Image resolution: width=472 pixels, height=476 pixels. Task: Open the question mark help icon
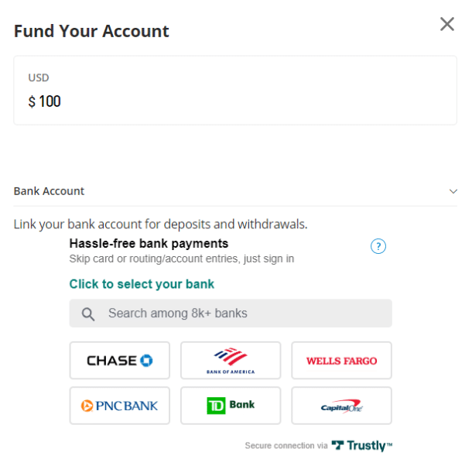coord(378,247)
